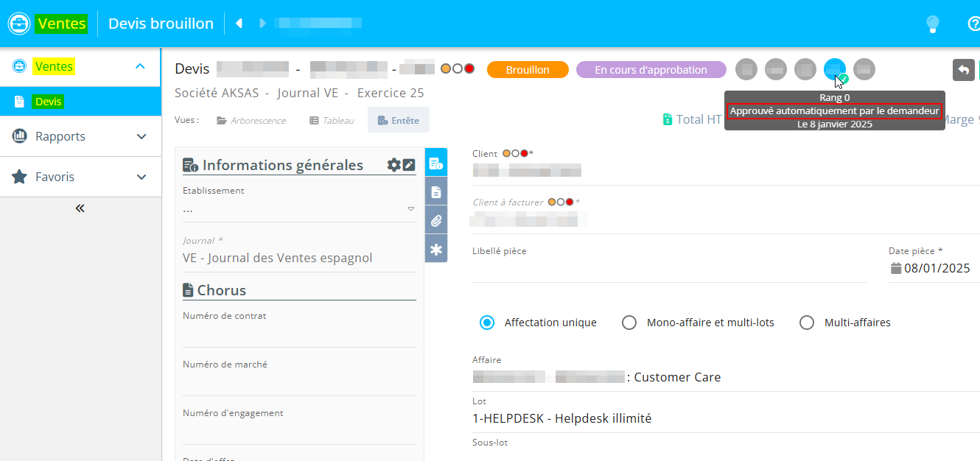Click the Libellé pièce input field

(668, 270)
